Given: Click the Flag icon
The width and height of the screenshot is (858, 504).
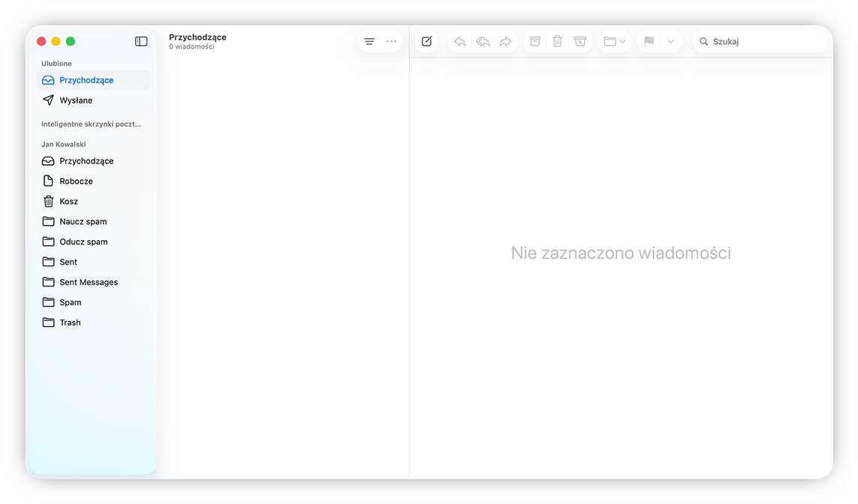Looking at the screenshot, I should pos(648,41).
